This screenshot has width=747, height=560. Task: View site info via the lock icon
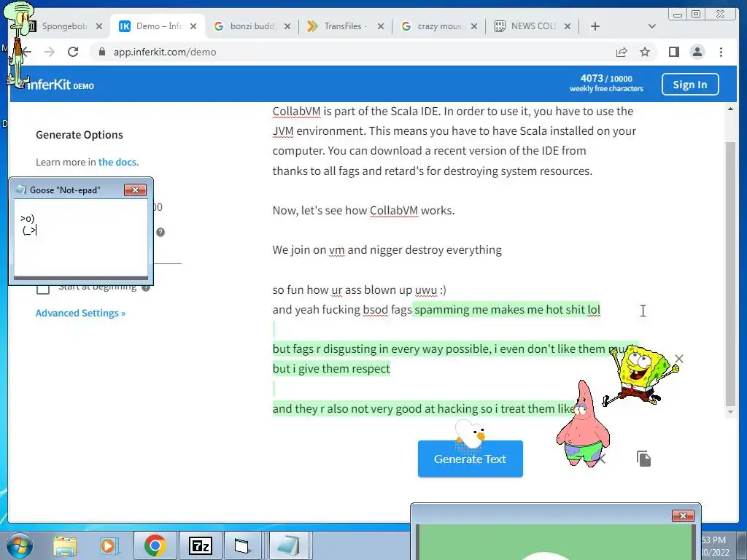point(101,52)
